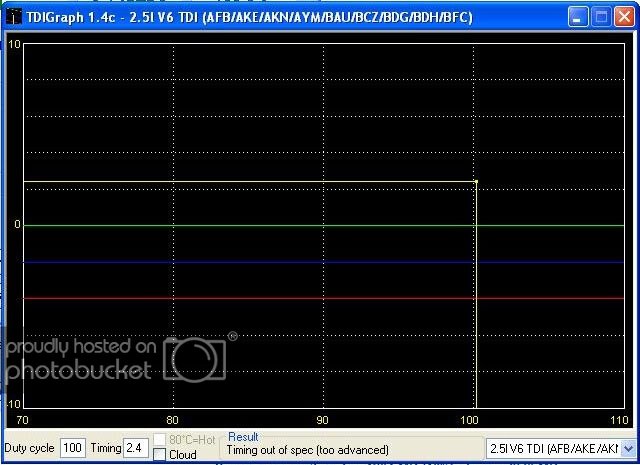
Task: Click the Duty cycle input field
Action: [x=72, y=448]
